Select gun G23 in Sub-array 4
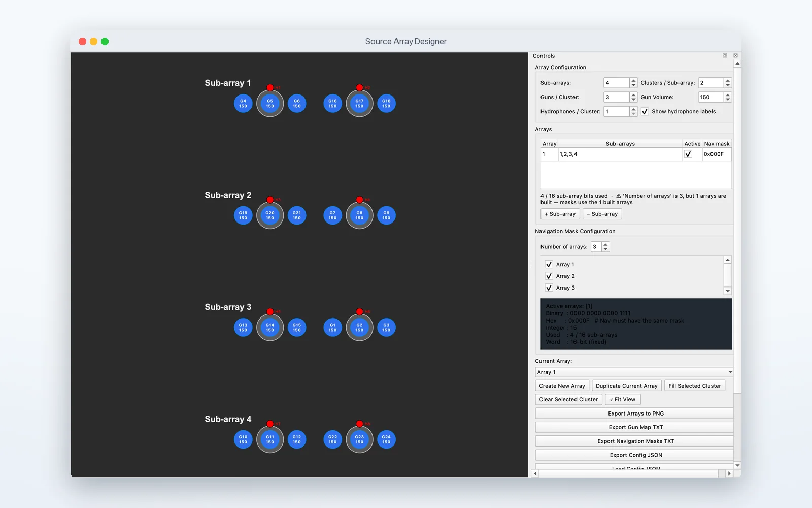The height and width of the screenshot is (508, 812). point(359,439)
